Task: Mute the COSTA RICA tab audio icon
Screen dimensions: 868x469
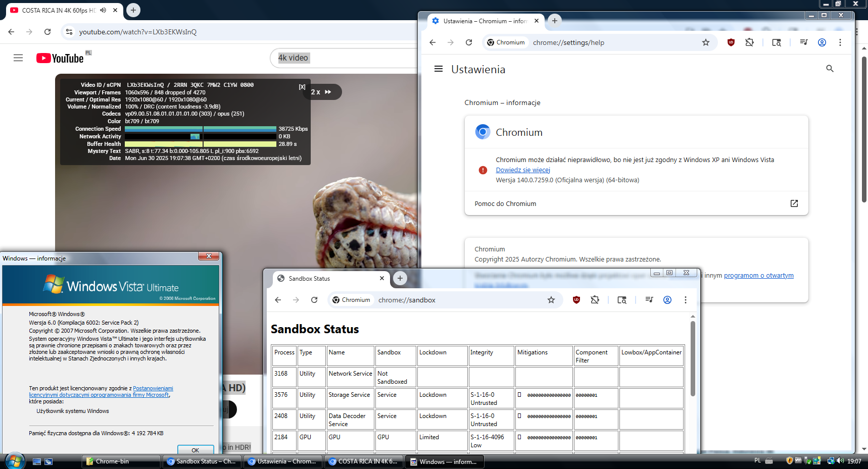Action: (x=103, y=10)
